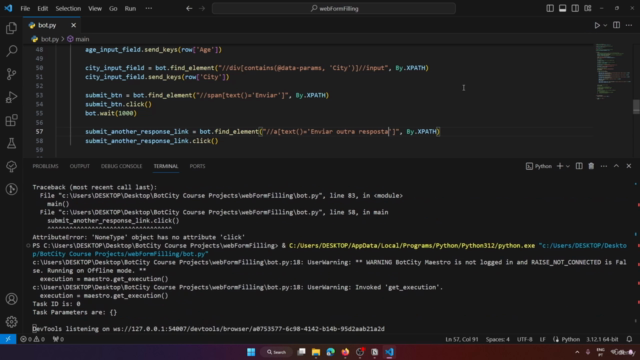This screenshot has height=360, width=640.
Task: Open the Go menu
Action: coord(113,8)
